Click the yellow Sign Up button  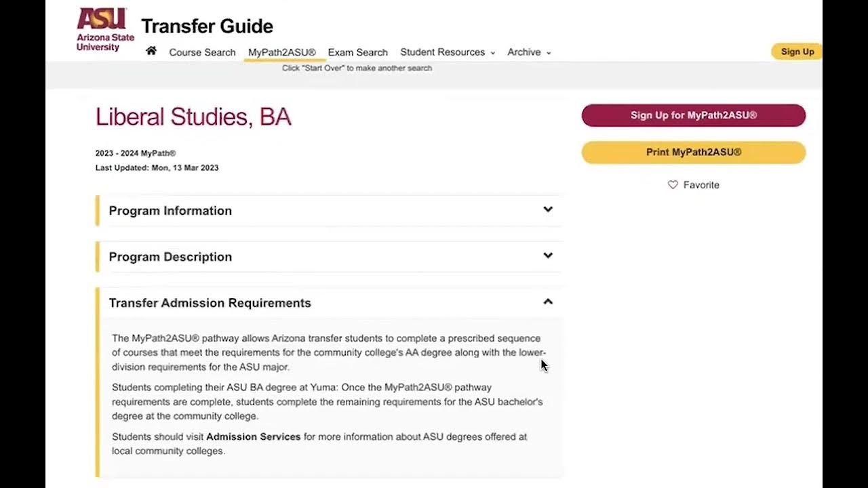pyautogui.click(x=797, y=52)
